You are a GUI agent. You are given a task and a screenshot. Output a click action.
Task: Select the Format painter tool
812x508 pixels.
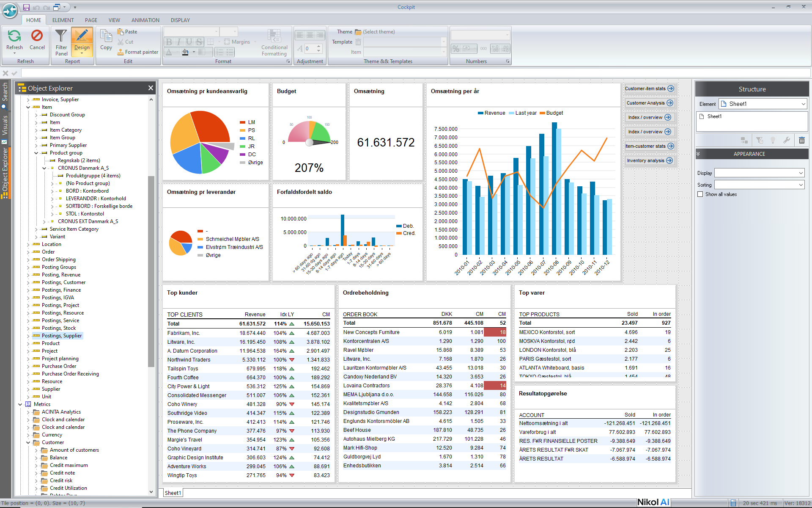138,52
